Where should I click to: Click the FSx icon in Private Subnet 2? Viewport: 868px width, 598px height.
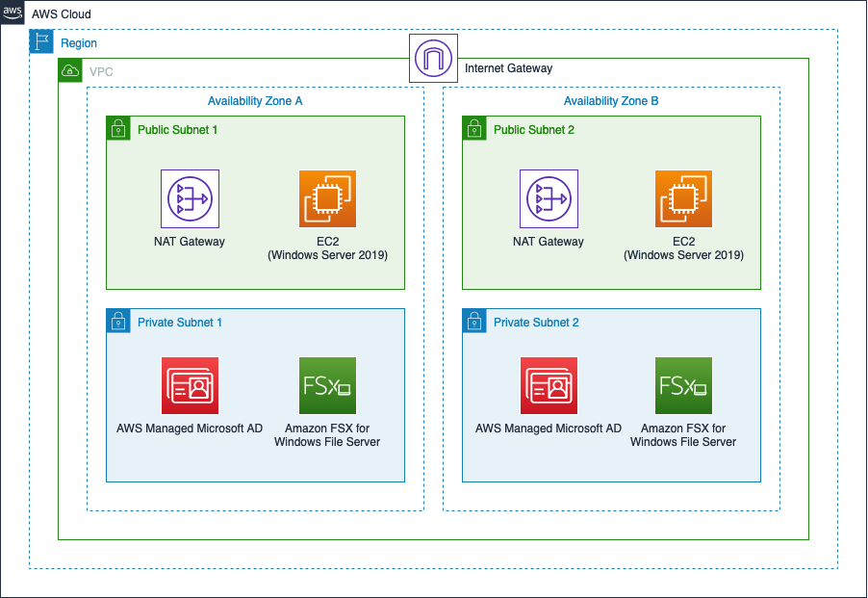click(x=683, y=385)
